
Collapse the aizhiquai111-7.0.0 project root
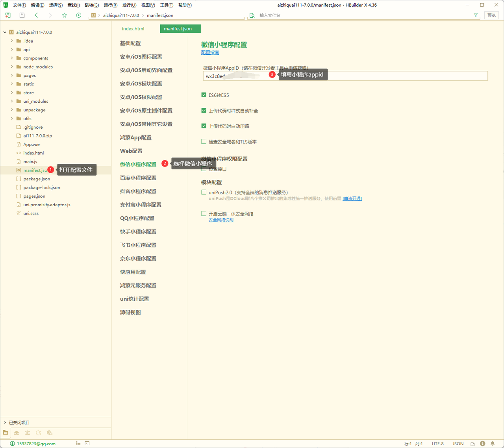(5, 32)
